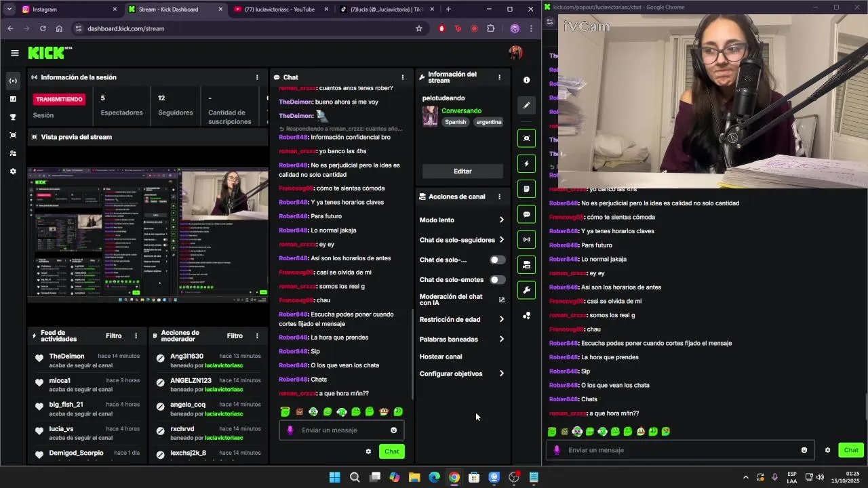Open Moderación del chat con IA
Screen dimensions: 868x488
point(462,300)
